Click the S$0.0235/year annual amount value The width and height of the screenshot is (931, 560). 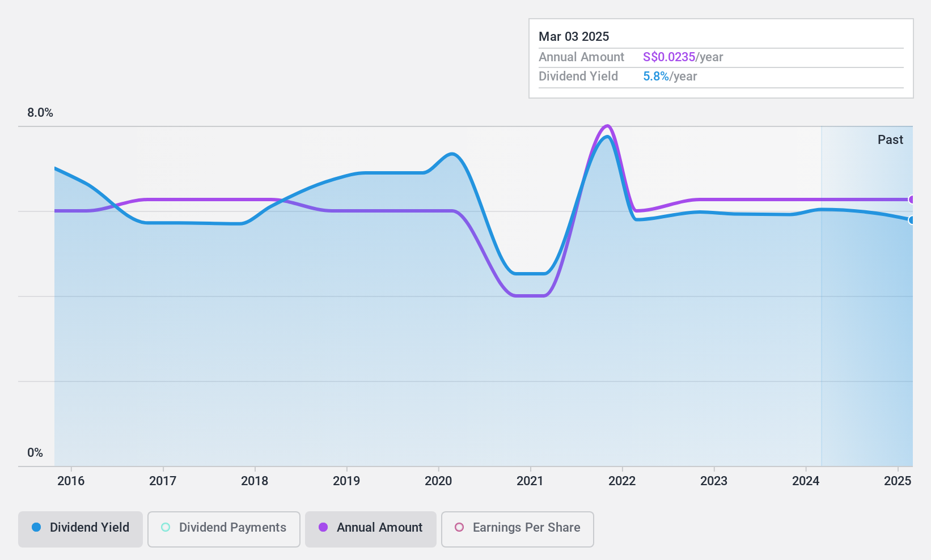[x=683, y=57]
